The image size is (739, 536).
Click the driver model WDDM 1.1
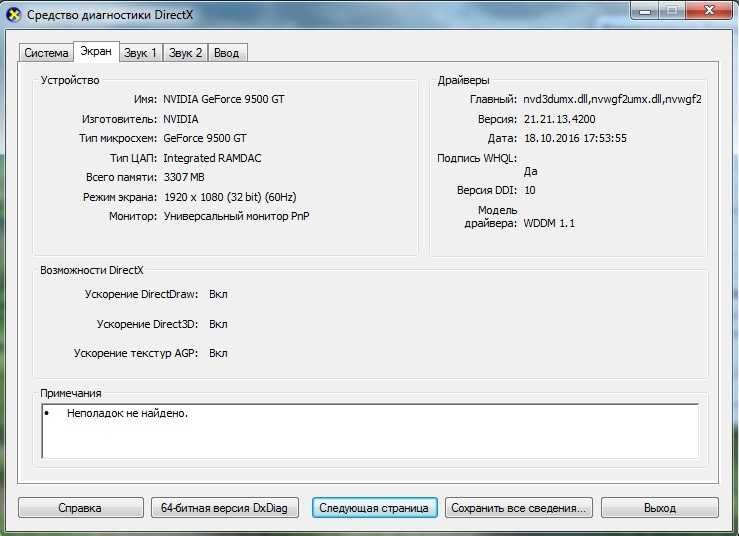pyautogui.click(x=549, y=223)
